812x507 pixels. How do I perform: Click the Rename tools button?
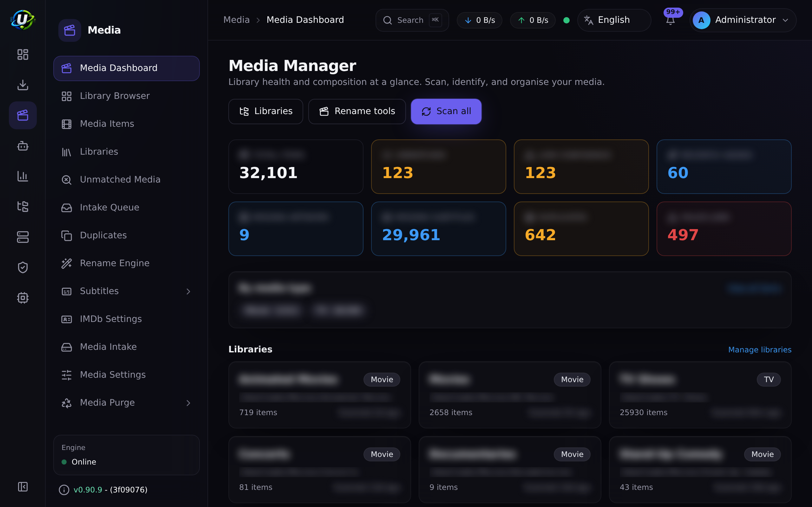357,111
